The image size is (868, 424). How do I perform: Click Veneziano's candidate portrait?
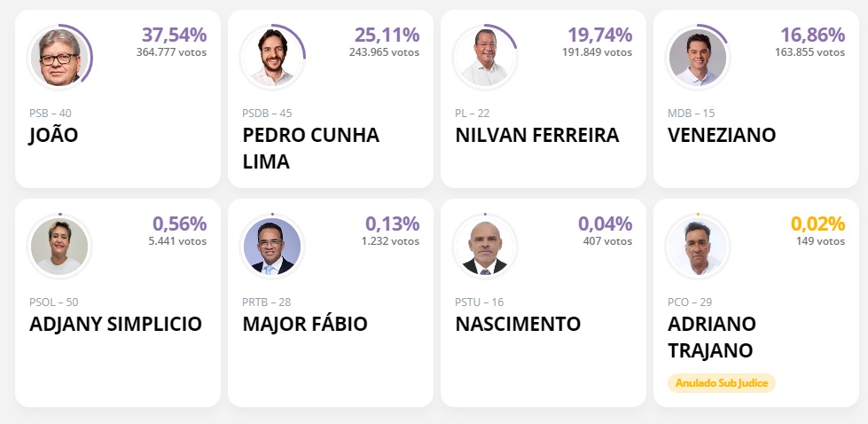coord(698,57)
